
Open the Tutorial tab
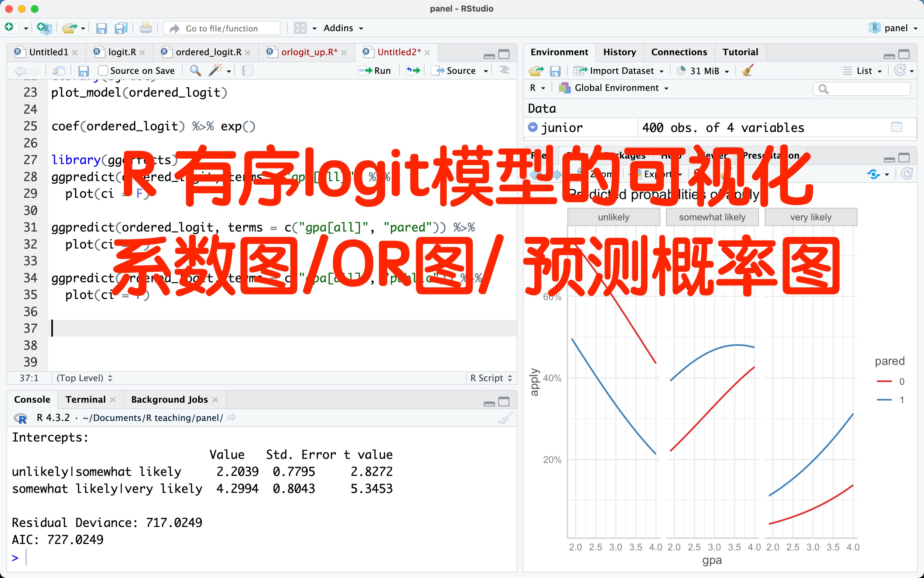[x=740, y=52]
